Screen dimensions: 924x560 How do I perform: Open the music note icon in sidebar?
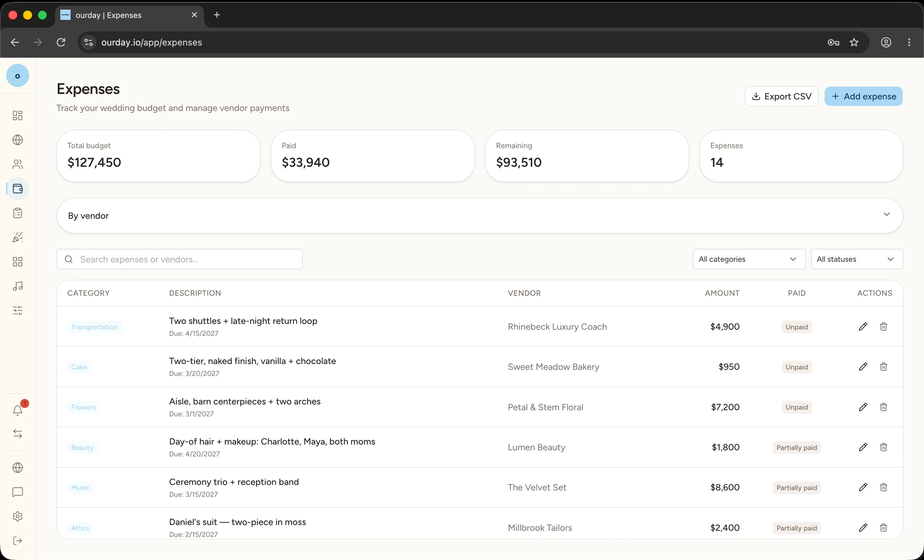click(x=18, y=286)
